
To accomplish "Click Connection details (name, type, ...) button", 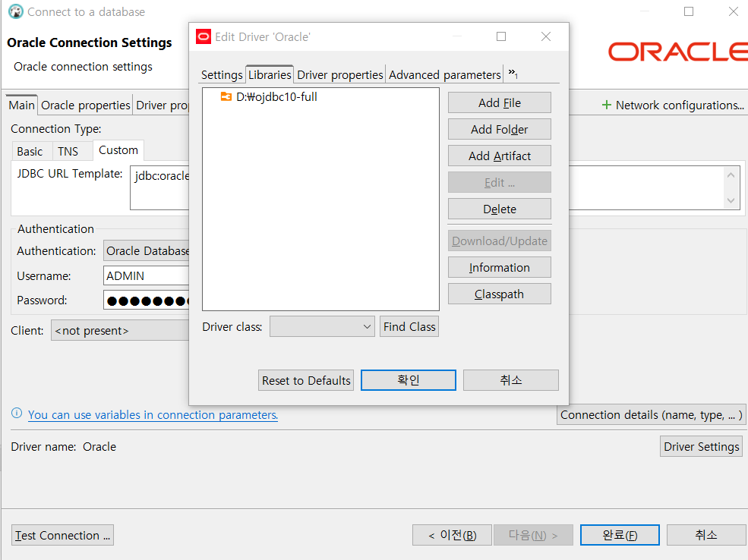I will [651, 415].
